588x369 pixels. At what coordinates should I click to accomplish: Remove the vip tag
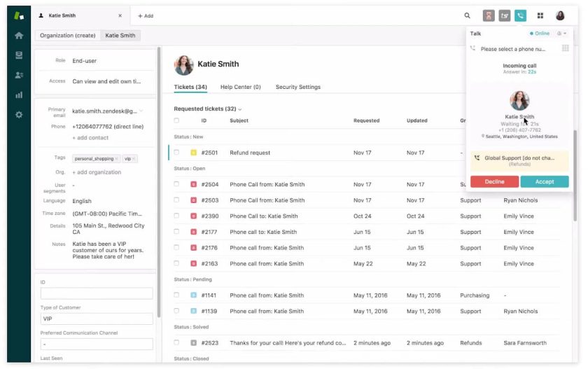(x=134, y=159)
